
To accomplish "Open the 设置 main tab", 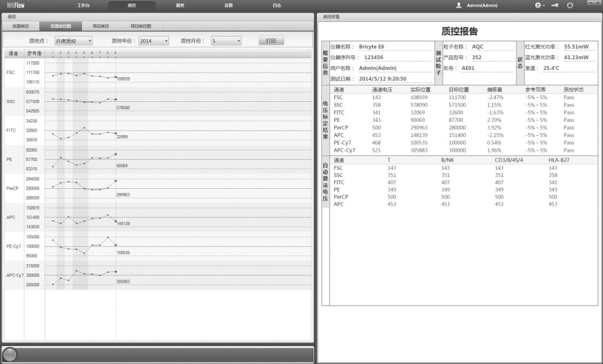I will tap(229, 5).
